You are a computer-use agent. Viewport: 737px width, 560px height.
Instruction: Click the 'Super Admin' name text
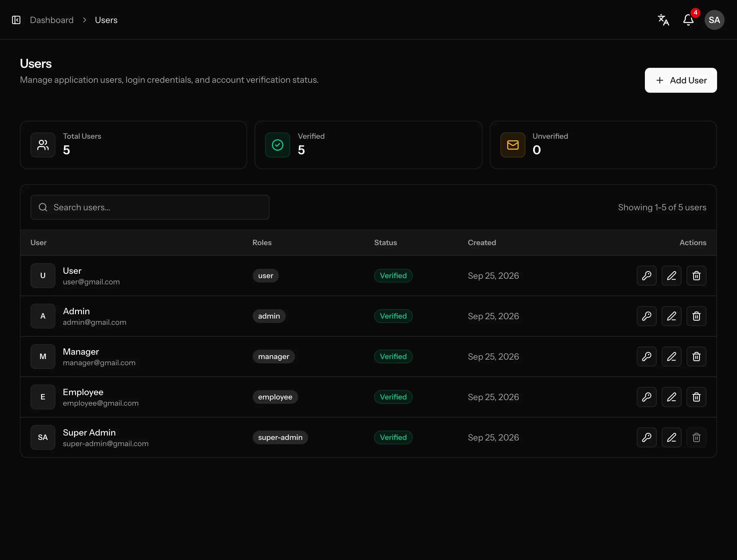[x=89, y=433]
